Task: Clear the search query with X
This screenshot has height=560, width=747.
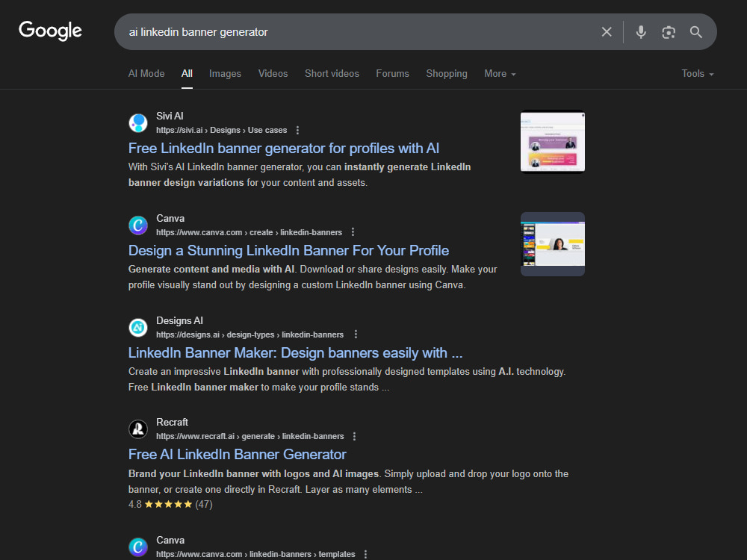Action: (x=607, y=32)
